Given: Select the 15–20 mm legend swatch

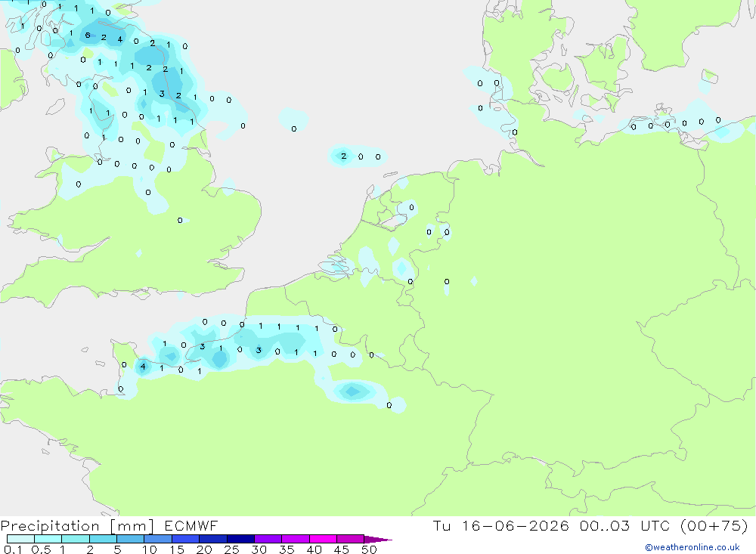Looking at the screenshot, I should tap(186, 539).
